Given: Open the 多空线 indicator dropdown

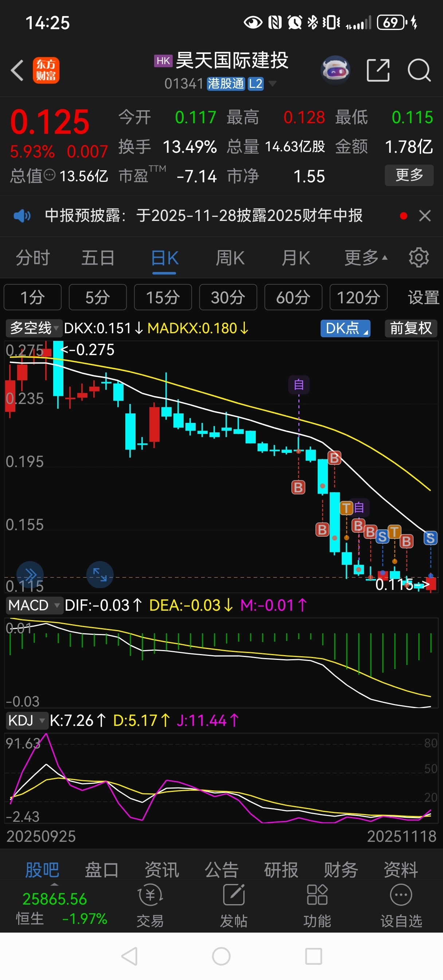Looking at the screenshot, I should click(x=34, y=328).
